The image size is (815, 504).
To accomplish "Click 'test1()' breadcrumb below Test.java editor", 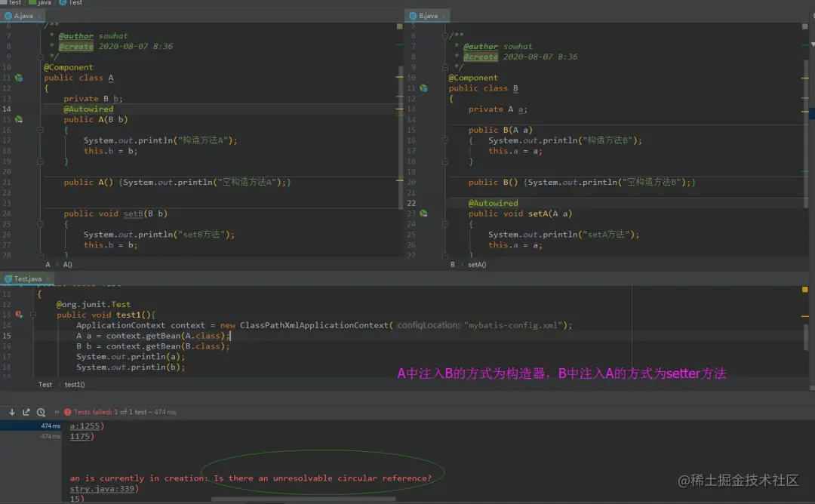I will point(74,385).
